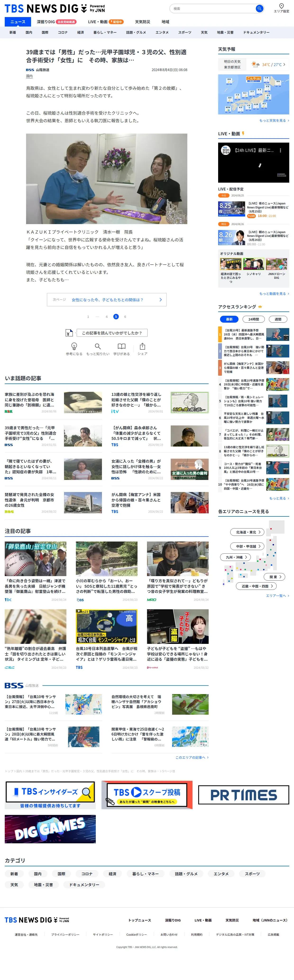Go to pagination page 4
The height and width of the screenshot is (980, 294).
(107, 316)
